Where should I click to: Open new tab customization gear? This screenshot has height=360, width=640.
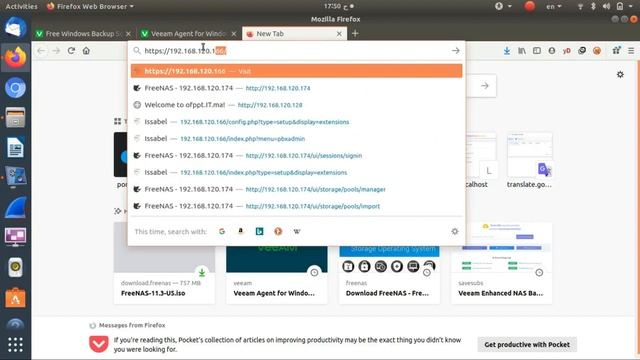pyautogui.click(x=620, y=74)
